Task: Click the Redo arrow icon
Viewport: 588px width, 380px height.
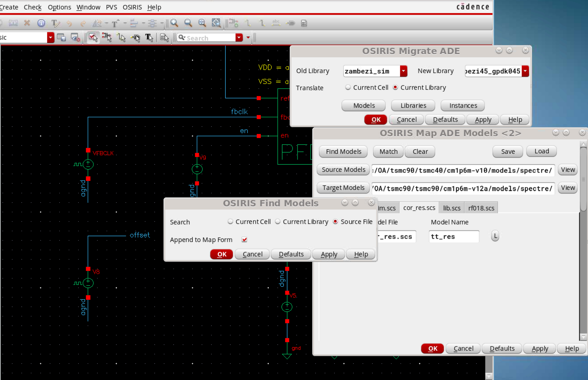Action: (x=83, y=23)
